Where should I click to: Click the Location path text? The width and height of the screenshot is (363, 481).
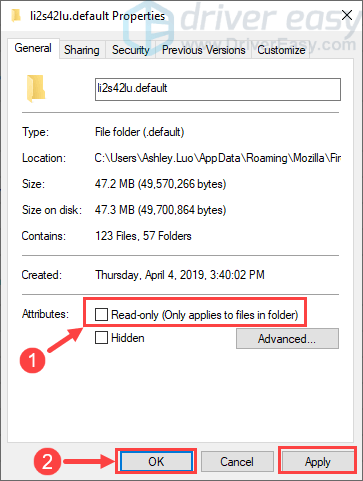pos(218,158)
